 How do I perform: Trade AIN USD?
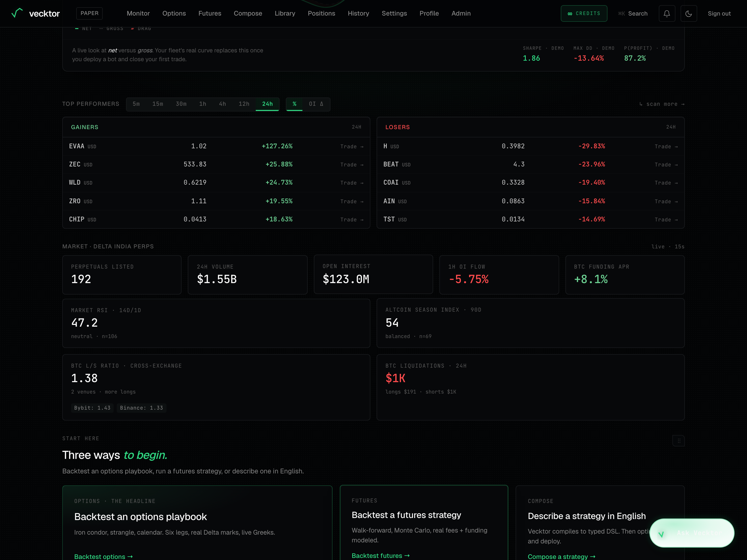pyautogui.click(x=666, y=201)
